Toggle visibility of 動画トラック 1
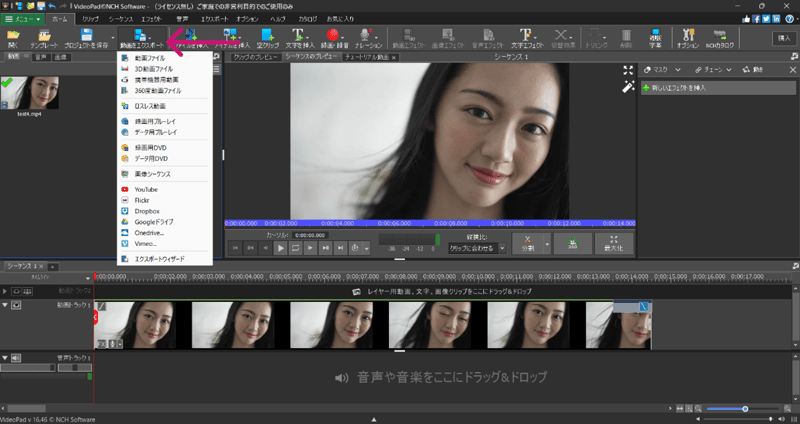This screenshot has height=424, width=800. [x=15, y=305]
